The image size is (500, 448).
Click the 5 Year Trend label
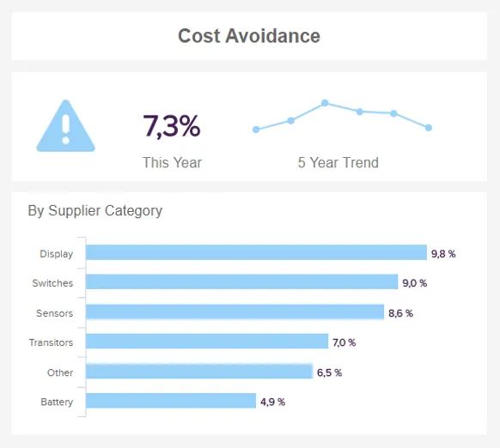point(338,162)
